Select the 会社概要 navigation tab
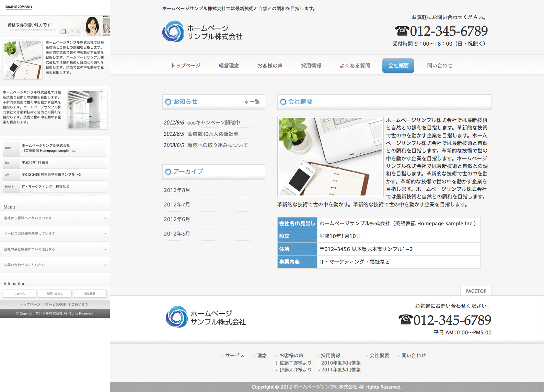Screen dimensions: 544x392 point(398,66)
